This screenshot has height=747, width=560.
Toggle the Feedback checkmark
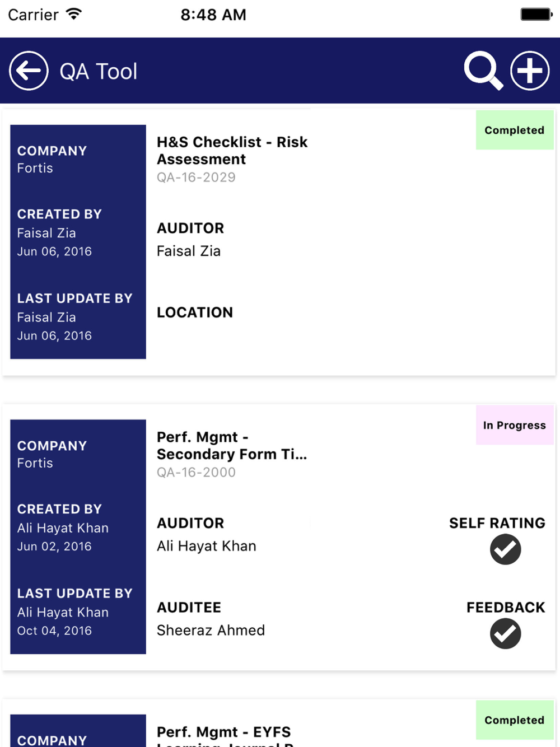505,633
